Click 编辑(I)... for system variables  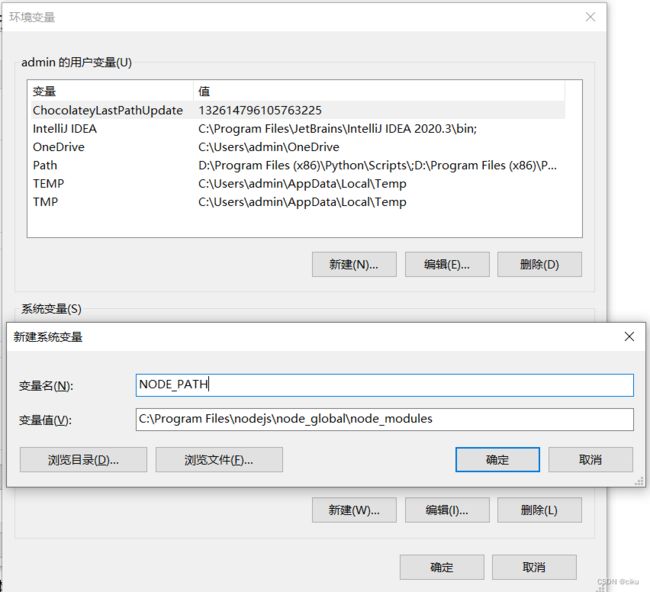[447, 510]
